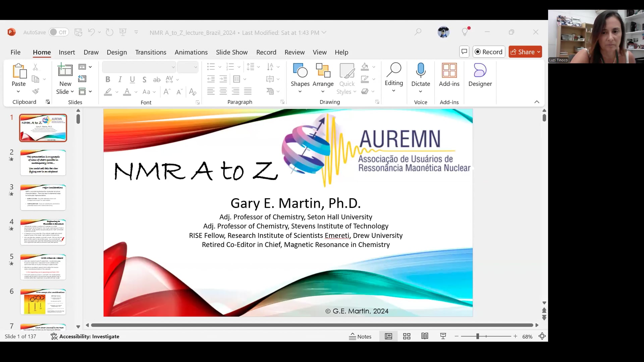Click the font color A swatch
Screen dimensions: 644x362
pyautogui.click(x=127, y=92)
